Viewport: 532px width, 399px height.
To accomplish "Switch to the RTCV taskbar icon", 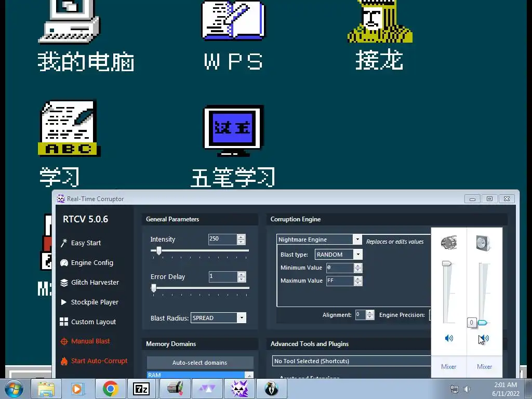I will (x=239, y=389).
